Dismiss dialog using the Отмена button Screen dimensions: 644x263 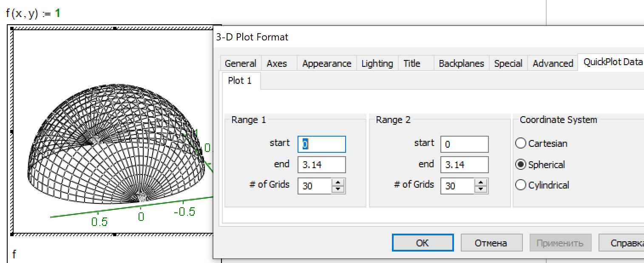491,243
